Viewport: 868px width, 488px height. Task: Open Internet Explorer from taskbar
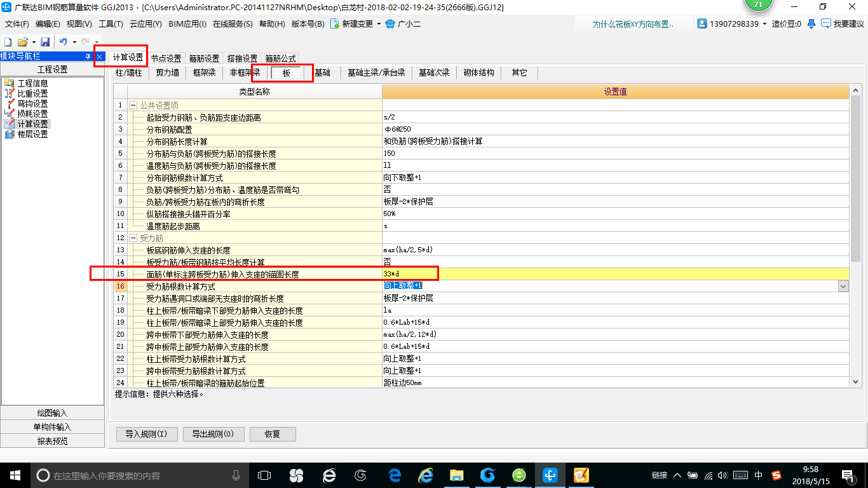coord(426,475)
